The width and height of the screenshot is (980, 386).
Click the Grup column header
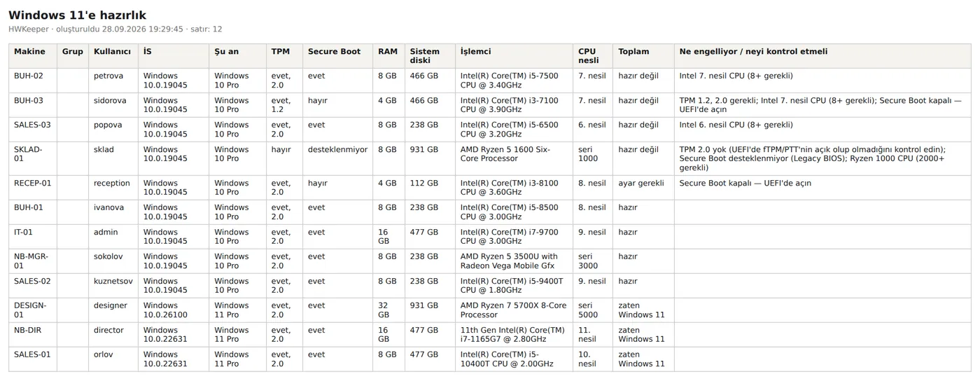tap(73, 56)
